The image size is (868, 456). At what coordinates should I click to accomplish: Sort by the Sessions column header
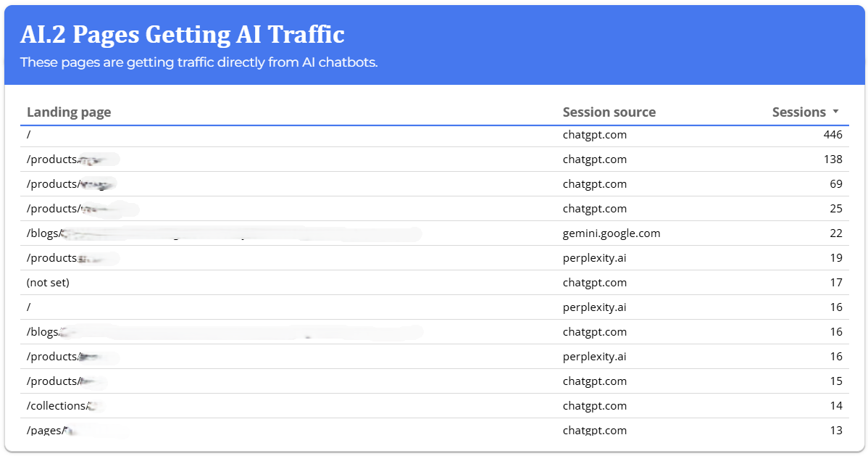point(798,112)
